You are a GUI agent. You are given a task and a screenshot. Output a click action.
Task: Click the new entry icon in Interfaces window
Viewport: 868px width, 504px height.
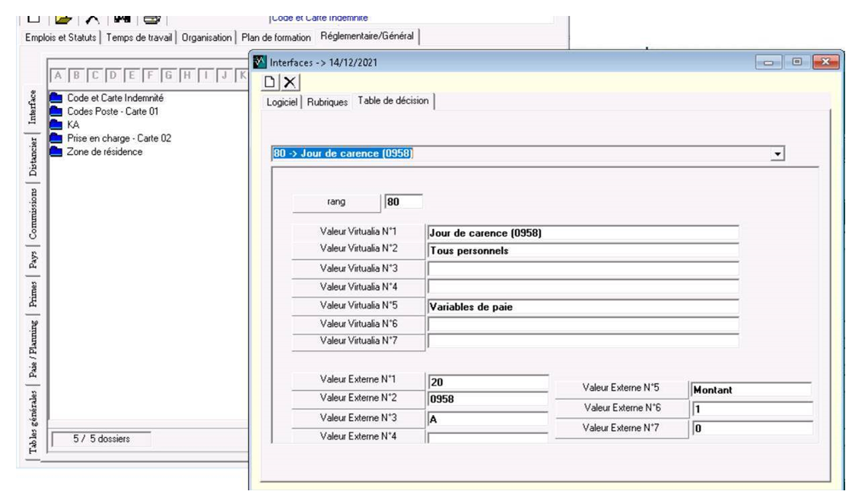[270, 81]
